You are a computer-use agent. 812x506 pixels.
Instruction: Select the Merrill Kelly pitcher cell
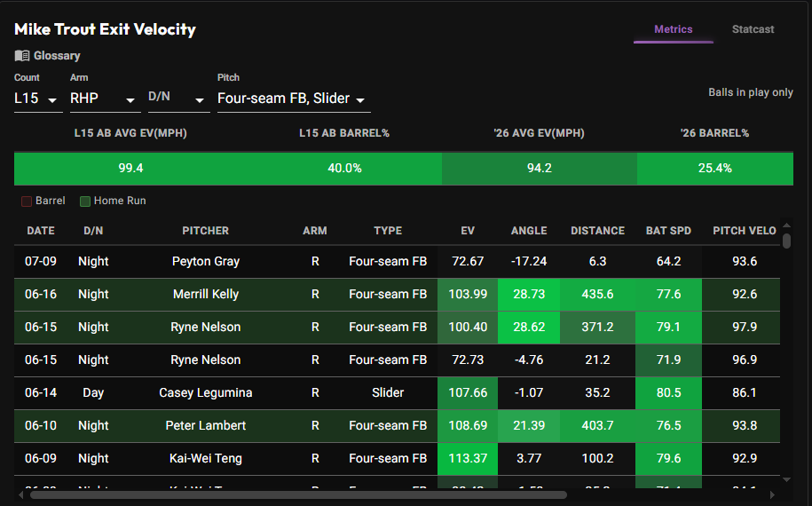206,294
